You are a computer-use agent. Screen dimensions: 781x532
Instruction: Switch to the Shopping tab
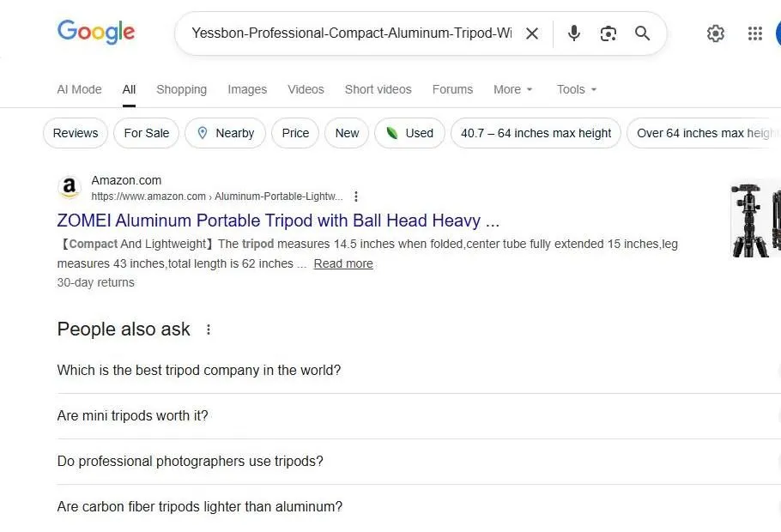click(x=181, y=89)
